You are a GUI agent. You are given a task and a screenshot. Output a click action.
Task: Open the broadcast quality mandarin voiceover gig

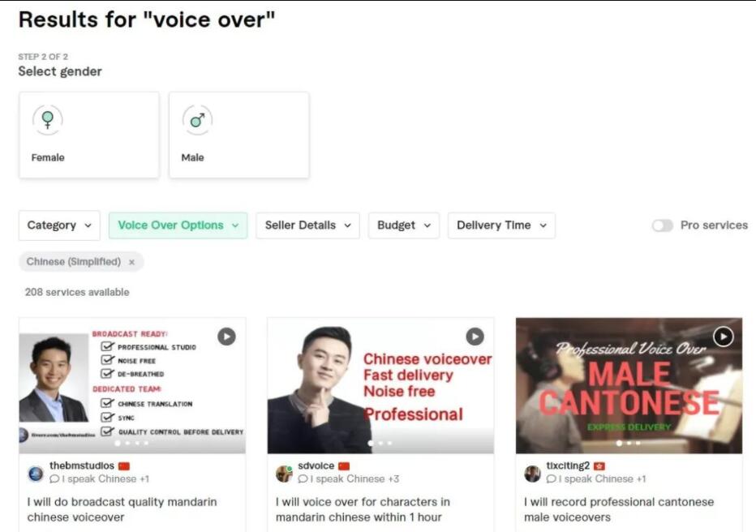coord(122,509)
